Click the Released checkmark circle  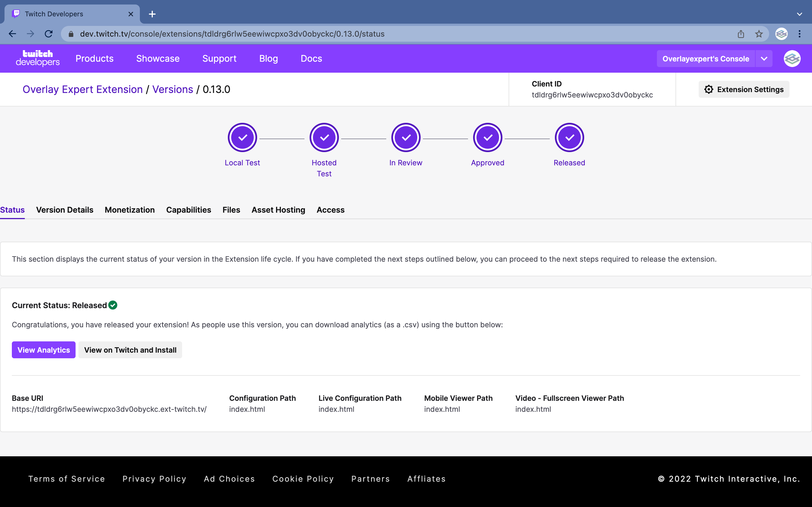(x=569, y=137)
